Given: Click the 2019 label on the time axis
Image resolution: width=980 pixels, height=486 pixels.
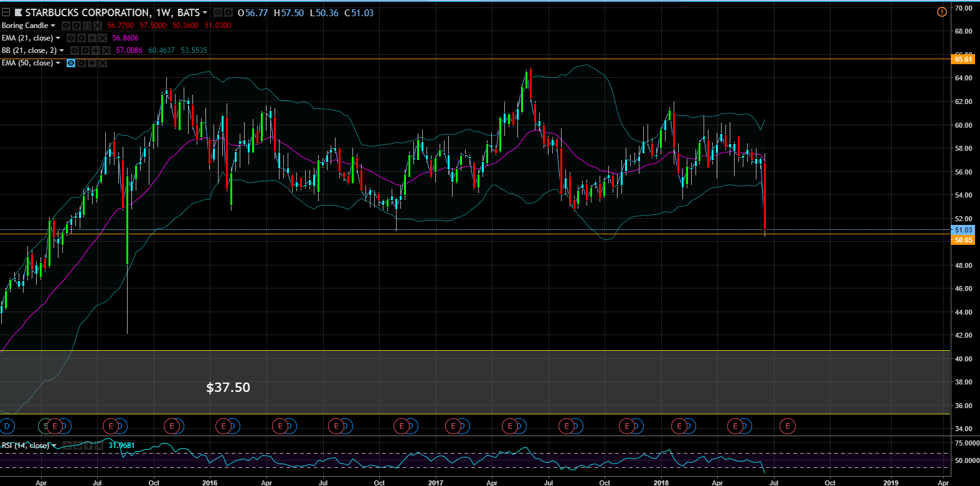Looking at the screenshot, I should coord(891,482).
